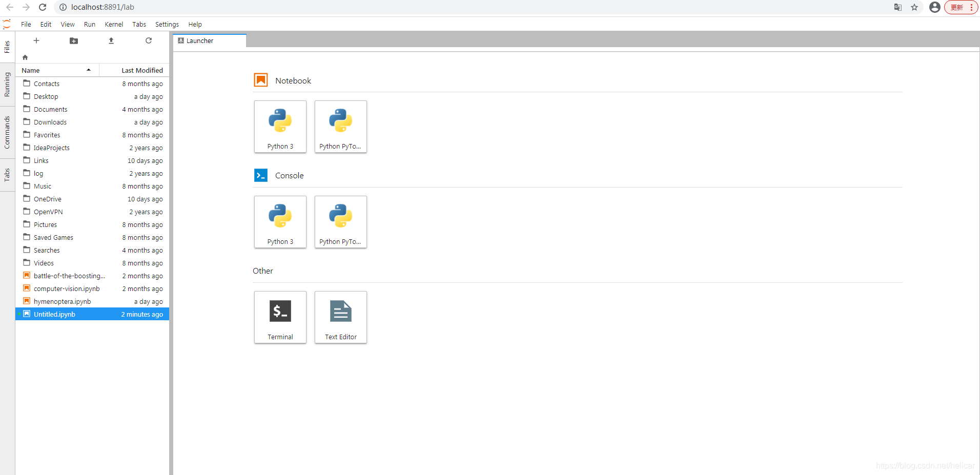Click the Notebook section icon

[x=261, y=80]
